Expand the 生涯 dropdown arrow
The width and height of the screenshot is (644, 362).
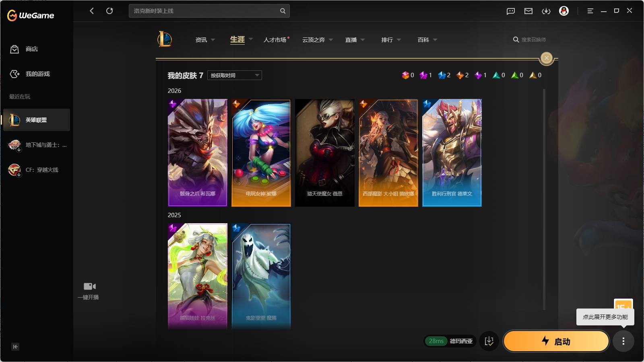[251, 39]
